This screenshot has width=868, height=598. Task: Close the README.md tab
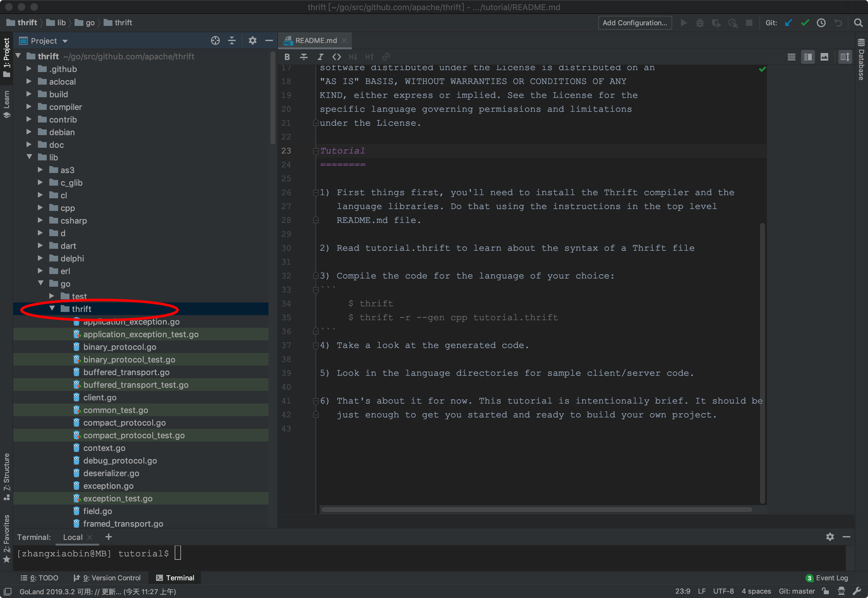(x=344, y=40)
